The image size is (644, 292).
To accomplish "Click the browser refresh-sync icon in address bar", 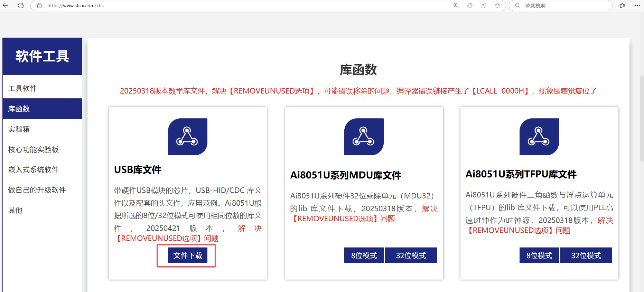I will pyautogui.click(x=470, y=6).
